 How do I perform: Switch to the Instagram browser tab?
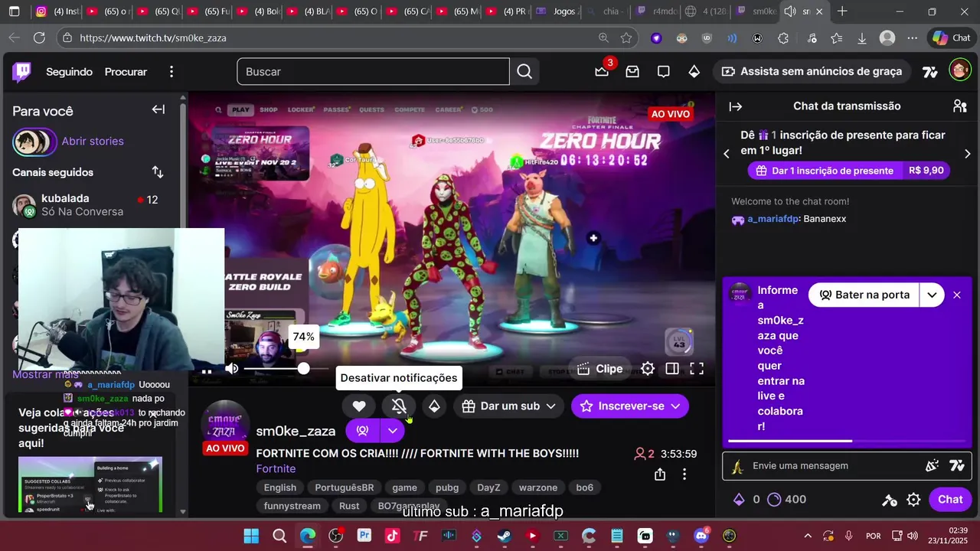[58, 11]
